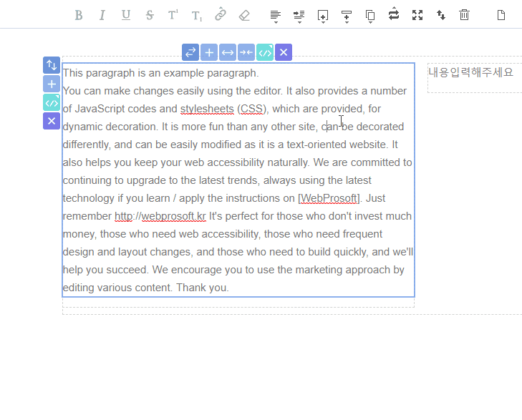The width and height of the screenshot is (522, 420).
Task: Apply strikethrough from the toolbar
Action: click(150, 15)
